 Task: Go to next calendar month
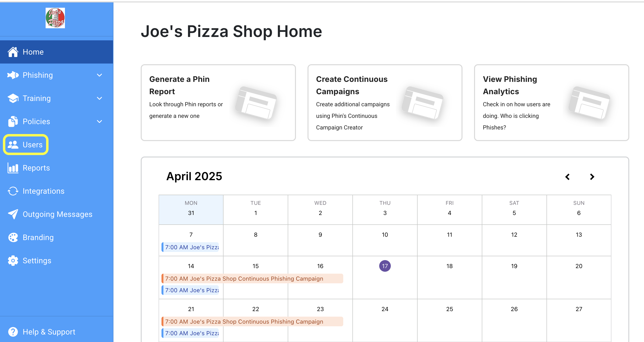coord(592,177)
